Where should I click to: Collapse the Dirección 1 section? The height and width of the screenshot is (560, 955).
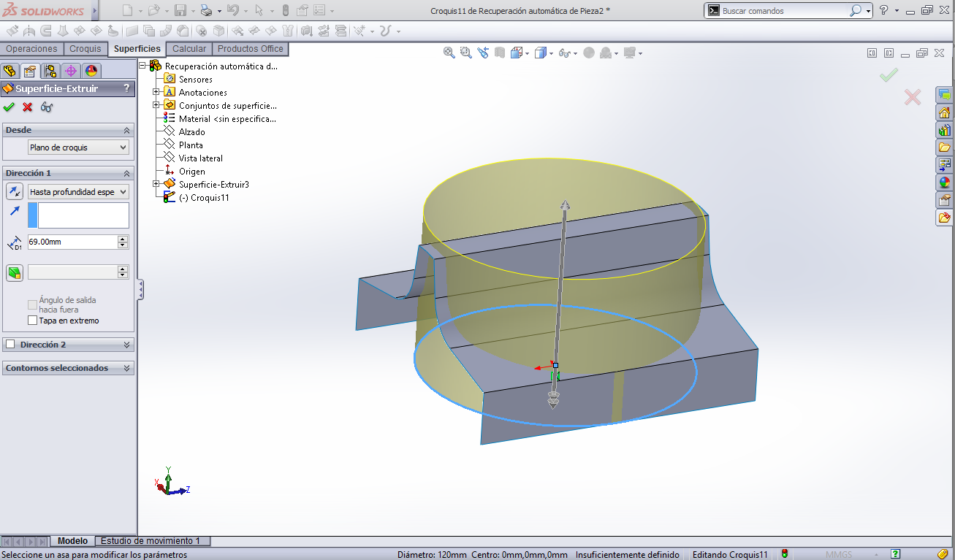tap(127, 173)
